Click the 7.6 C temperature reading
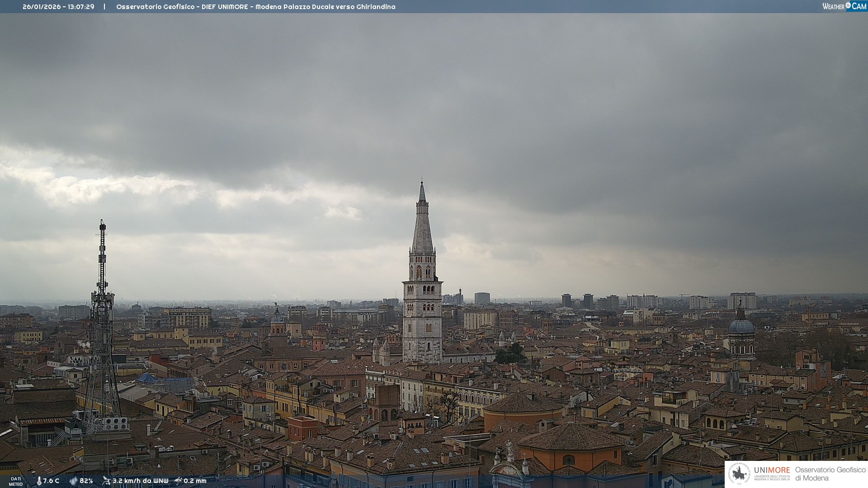The width and height of the screenshot is (868, 488). click(x=51, y=481)
